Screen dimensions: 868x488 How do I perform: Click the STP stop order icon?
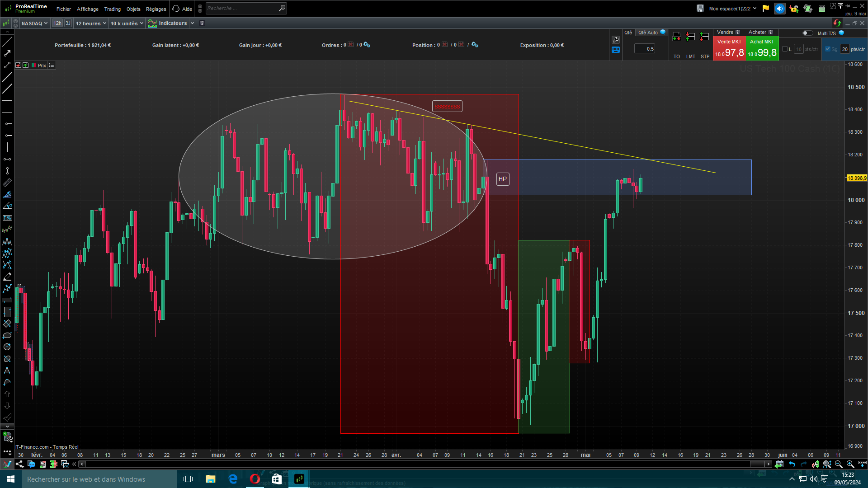pos(704,38)
